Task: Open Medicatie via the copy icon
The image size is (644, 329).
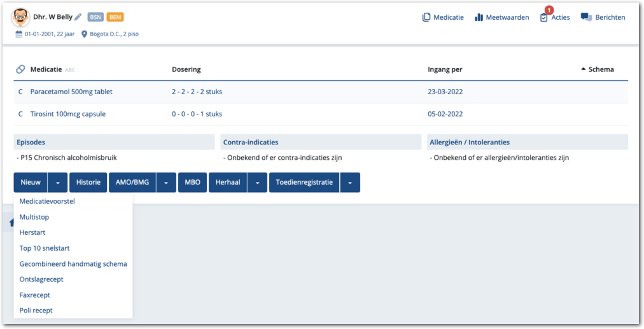Action: coord(426,17)
